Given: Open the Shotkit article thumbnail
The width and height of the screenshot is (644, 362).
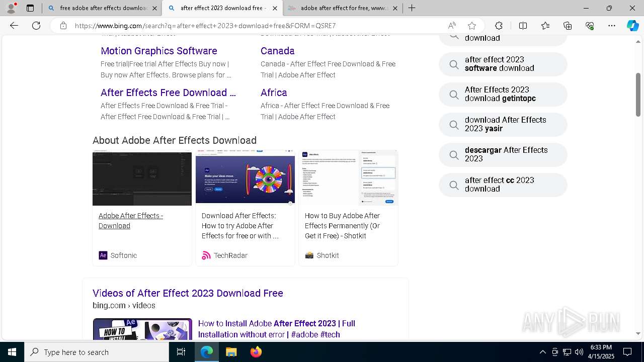Looking at the screenshot, I should pyautogui.click(x=348, y=178).
